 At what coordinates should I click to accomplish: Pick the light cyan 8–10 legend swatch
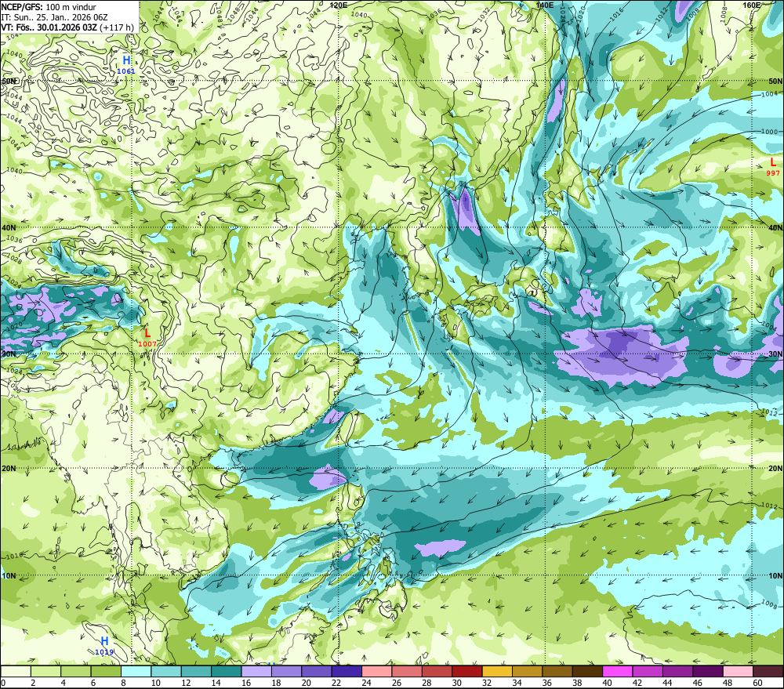click(136, 671)
